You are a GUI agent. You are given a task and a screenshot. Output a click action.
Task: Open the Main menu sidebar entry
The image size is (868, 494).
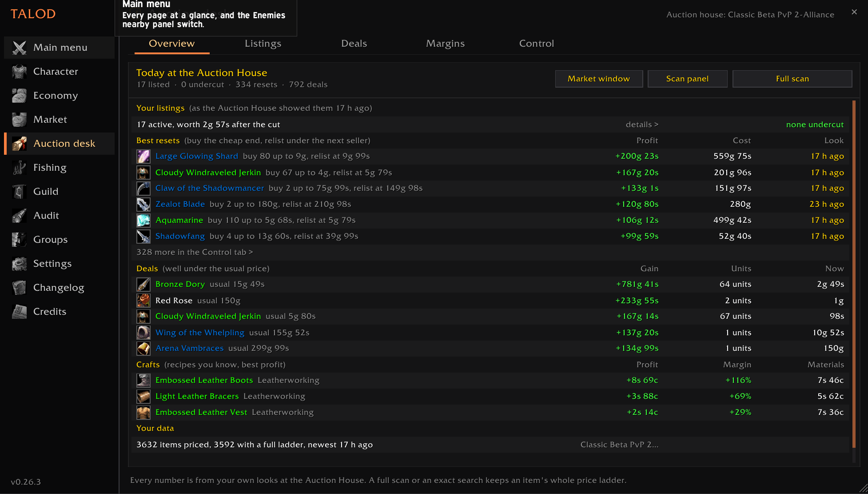59,48
